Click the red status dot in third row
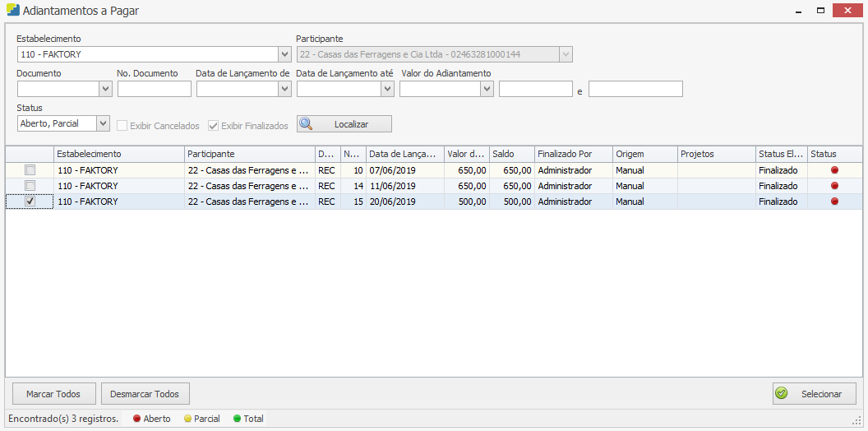This screenshot has width=868, height=431. point(834,202)
